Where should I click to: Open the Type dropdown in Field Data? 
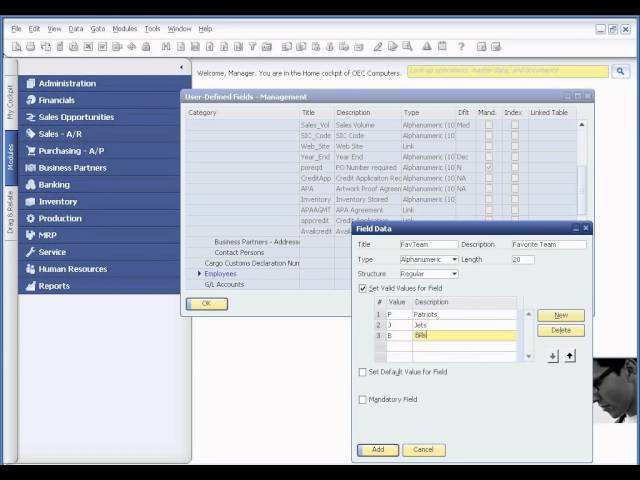click(454, 260)
